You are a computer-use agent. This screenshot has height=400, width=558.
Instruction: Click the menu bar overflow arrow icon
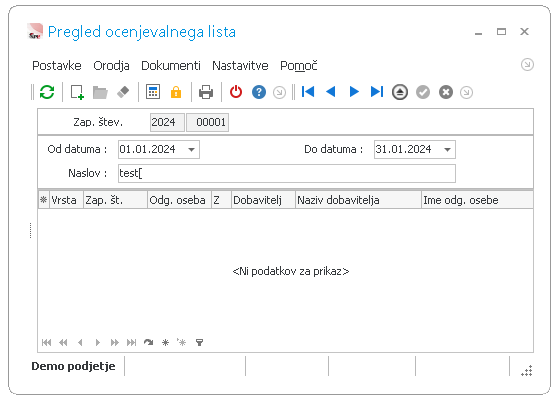[527, 65]
